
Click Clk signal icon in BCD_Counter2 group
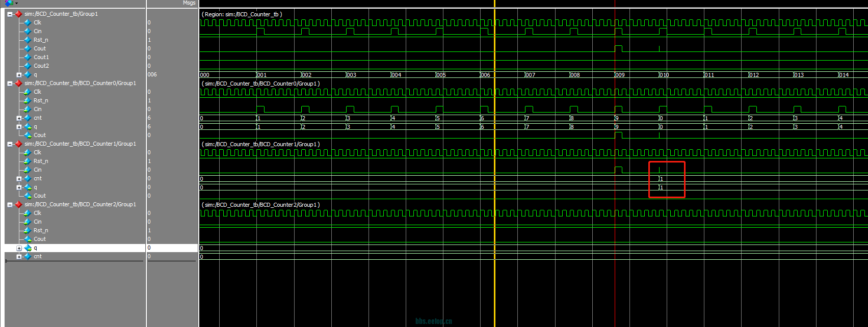[28, 213]
